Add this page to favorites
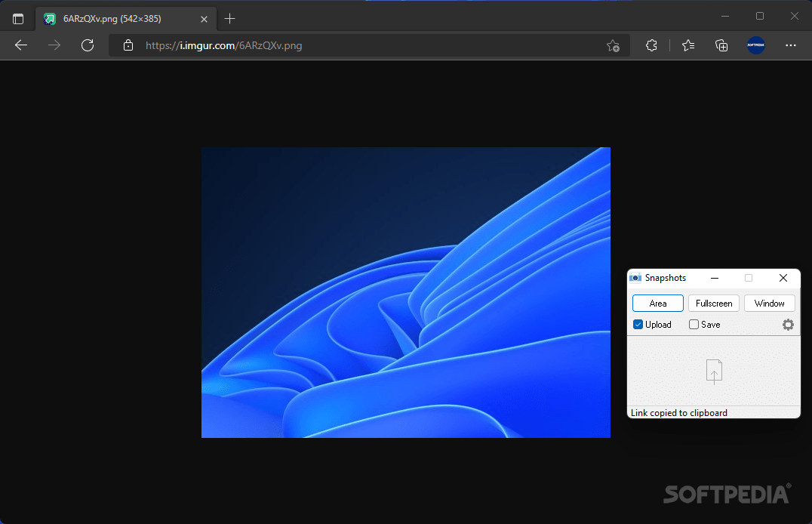The width and height of the screenshot is (812, 524). pos(613,45)
